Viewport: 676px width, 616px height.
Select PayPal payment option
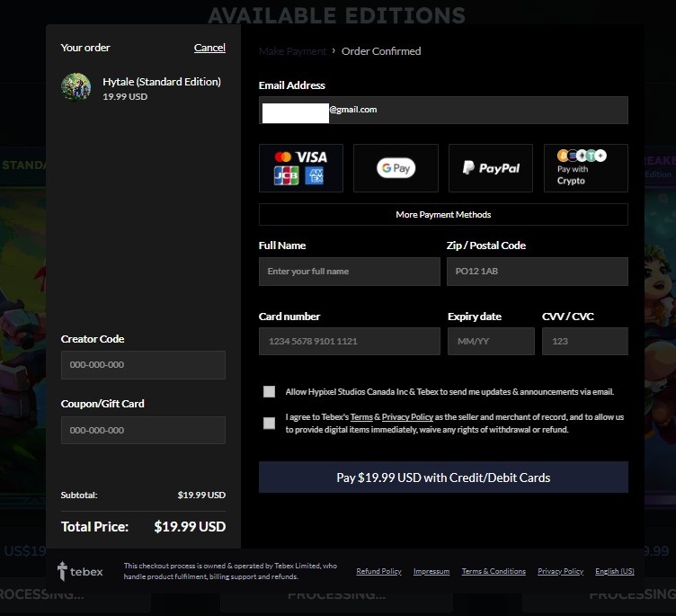(x=491, y=168)
